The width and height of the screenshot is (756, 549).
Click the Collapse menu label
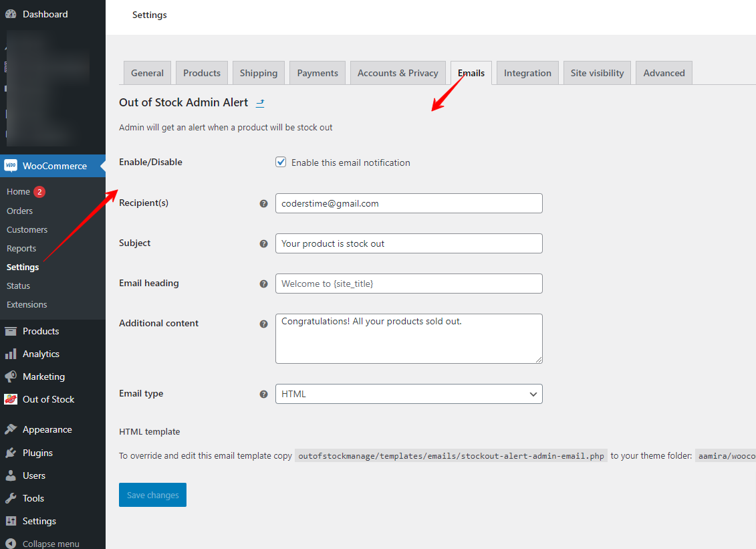(51, 544)
